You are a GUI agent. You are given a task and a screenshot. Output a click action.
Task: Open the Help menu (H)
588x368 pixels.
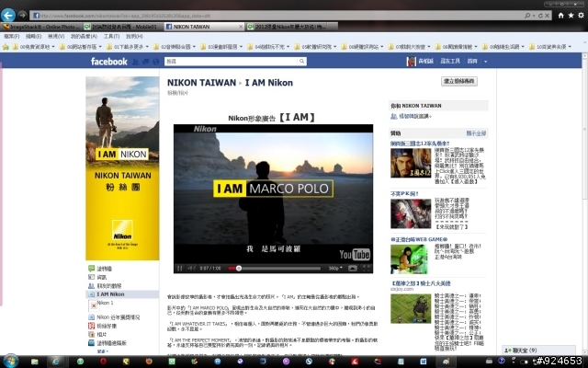tap(134, 37)
